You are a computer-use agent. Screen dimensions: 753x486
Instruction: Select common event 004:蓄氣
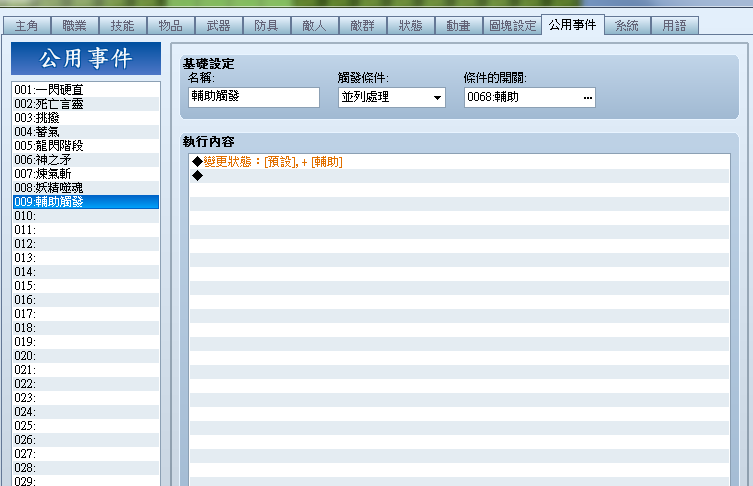(x=86, y=132)
